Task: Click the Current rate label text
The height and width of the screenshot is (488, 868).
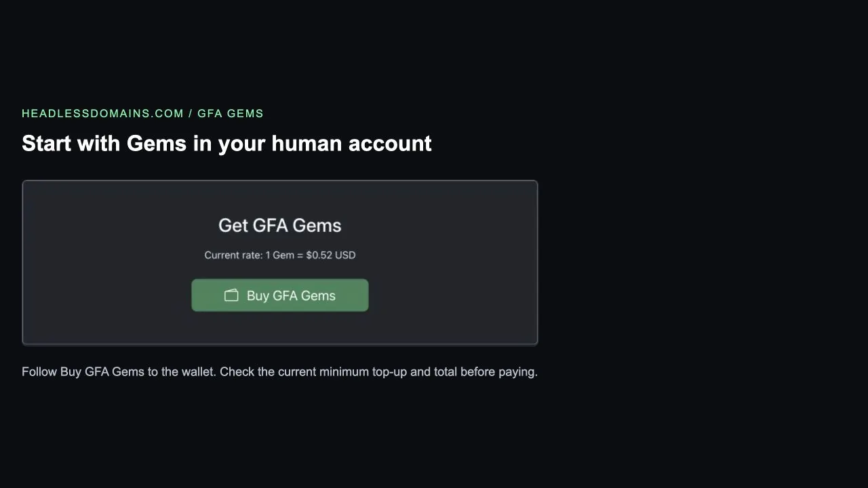Action: click(233, 256)
